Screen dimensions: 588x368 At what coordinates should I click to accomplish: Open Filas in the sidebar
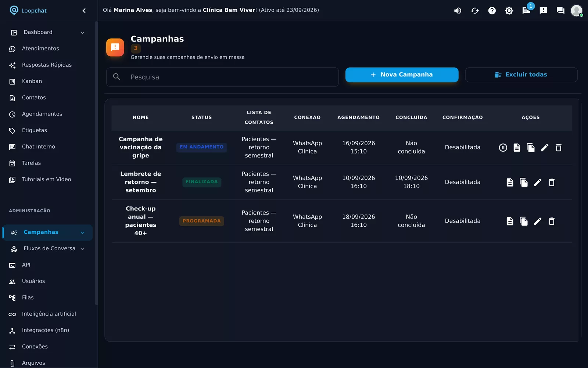pos(48,298)
